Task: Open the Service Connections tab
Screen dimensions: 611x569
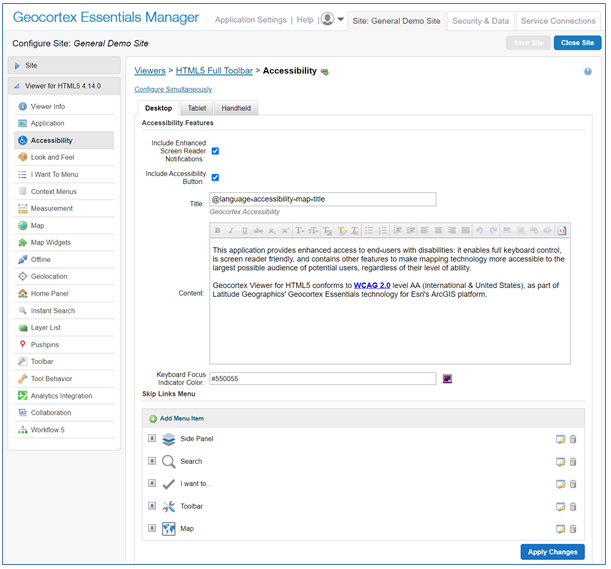Action: (x=558, y=21)
